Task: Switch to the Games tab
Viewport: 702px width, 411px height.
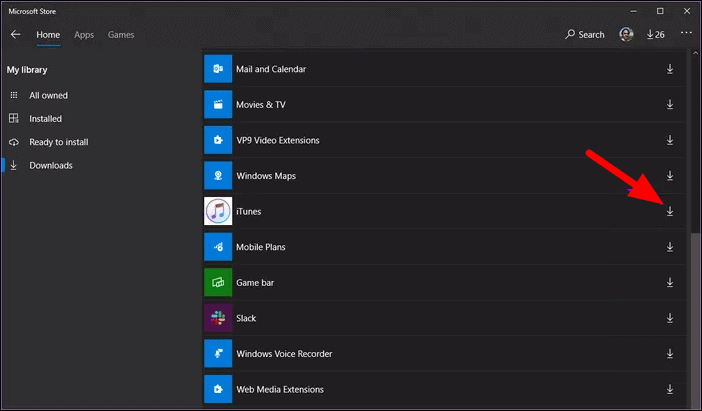Action: point(121,34)
